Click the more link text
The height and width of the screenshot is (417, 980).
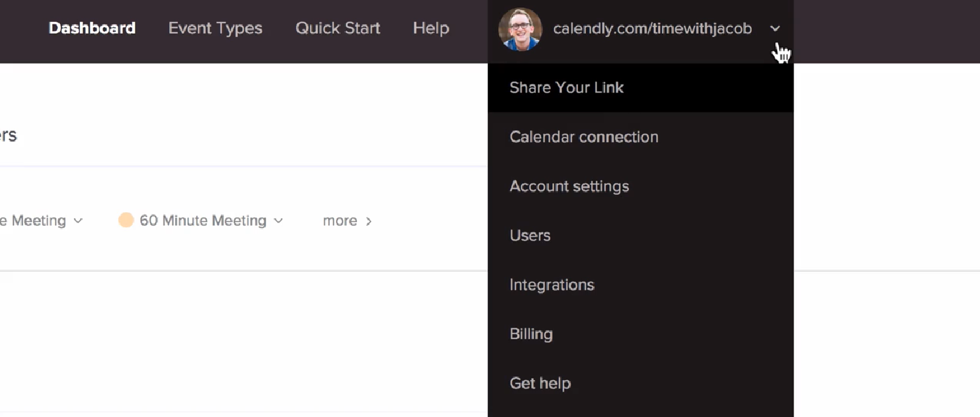[340, 221]
